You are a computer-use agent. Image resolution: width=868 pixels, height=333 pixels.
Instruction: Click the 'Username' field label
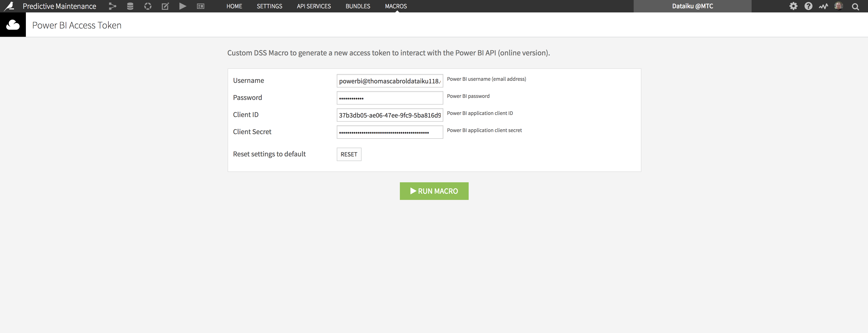(248, 80)
